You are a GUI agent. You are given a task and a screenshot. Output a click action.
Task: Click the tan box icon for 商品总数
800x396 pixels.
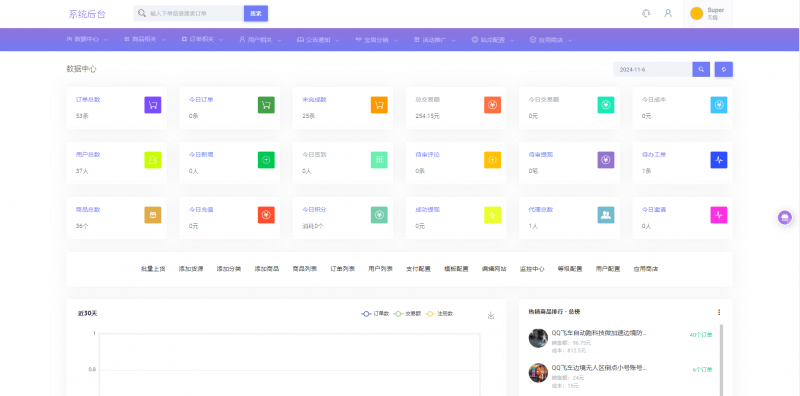click(x=153, y=215)
